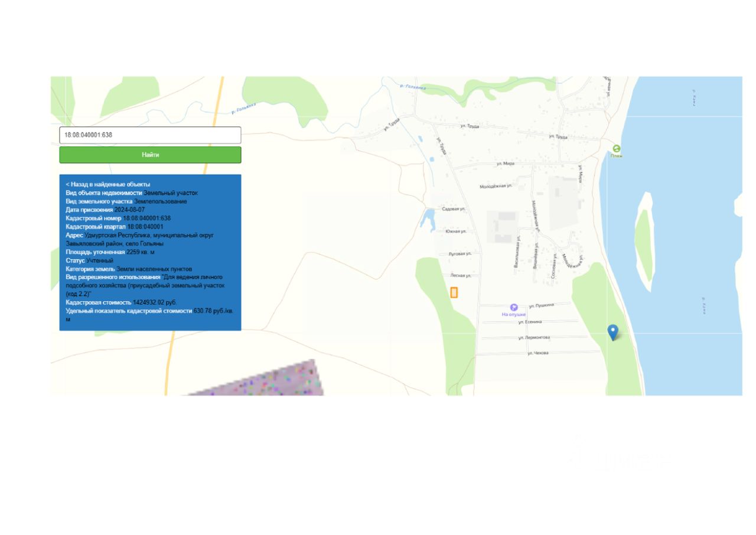The image size is (756, 535).
Task: Click the Вид земельного участка Землепользование line
Action: (x=126, y=201)
